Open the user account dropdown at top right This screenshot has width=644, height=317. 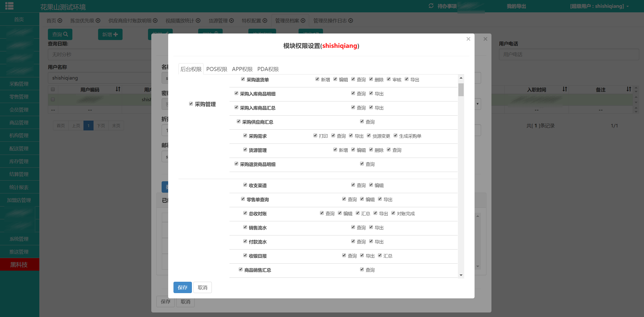[599, 6]
